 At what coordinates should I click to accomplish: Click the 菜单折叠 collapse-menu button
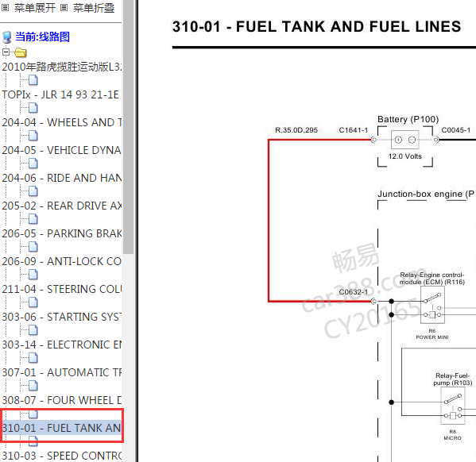pyautogui.click(x=94, y=8)
